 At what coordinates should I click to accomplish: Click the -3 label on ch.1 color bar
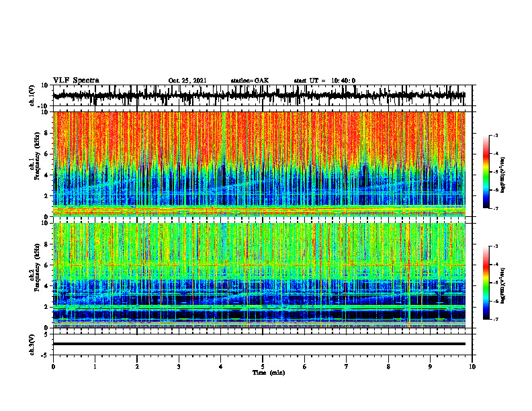pos(495,135)
